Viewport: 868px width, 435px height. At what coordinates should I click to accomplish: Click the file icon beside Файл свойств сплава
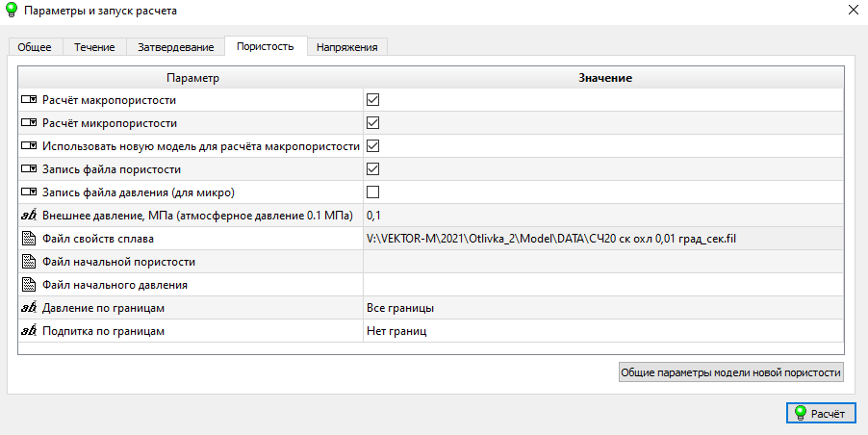click(29, 239)
